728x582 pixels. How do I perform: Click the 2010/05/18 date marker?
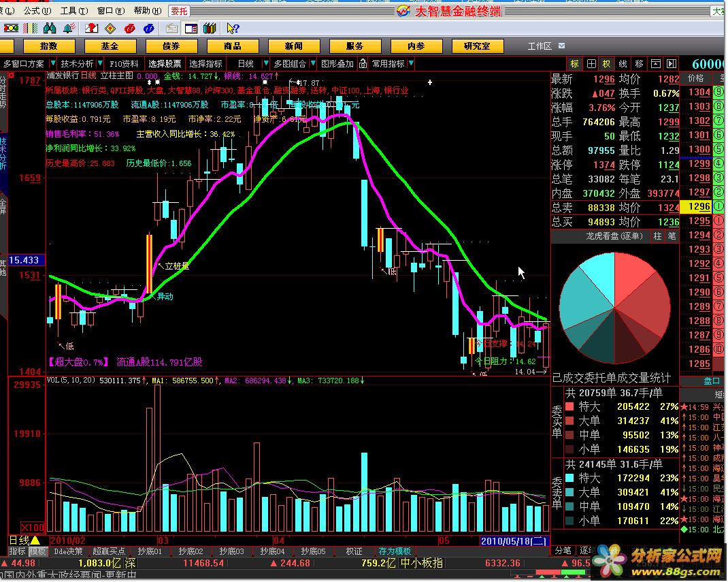pos(514,540)
